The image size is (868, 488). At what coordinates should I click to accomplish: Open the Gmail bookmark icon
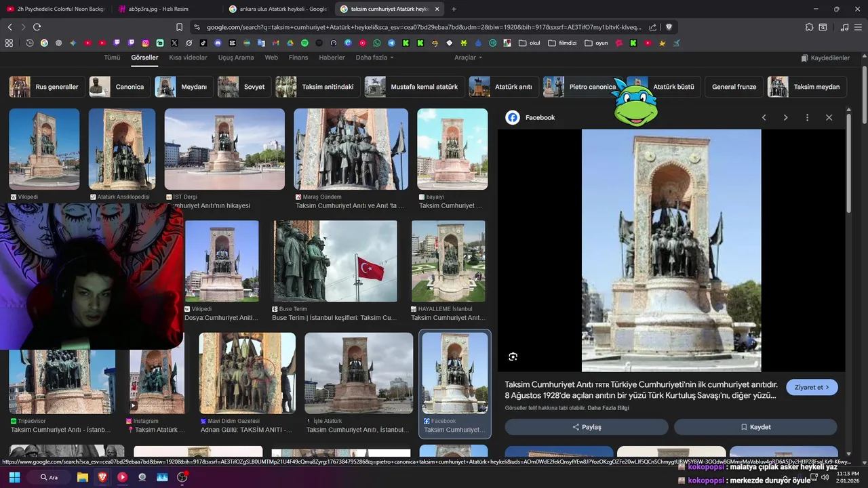[x=275, y=43]
